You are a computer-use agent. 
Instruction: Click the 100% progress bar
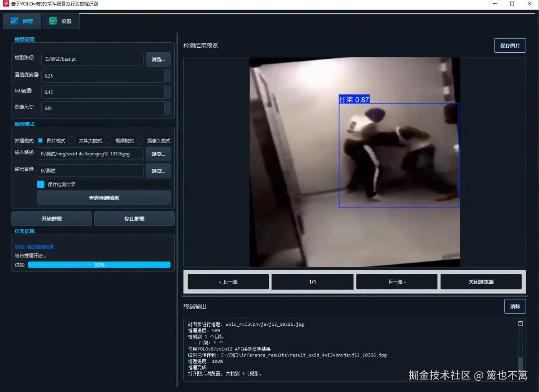coord(99,265)
